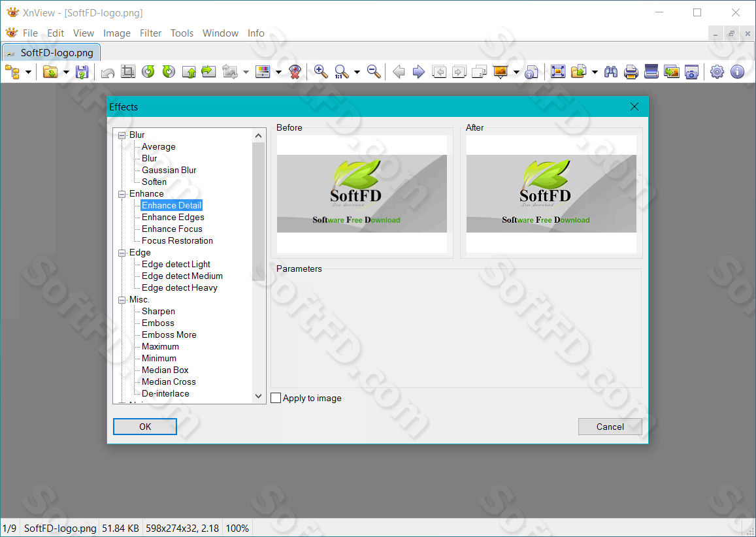
Task: Open the Tools menu
Action: pos(182,33)
